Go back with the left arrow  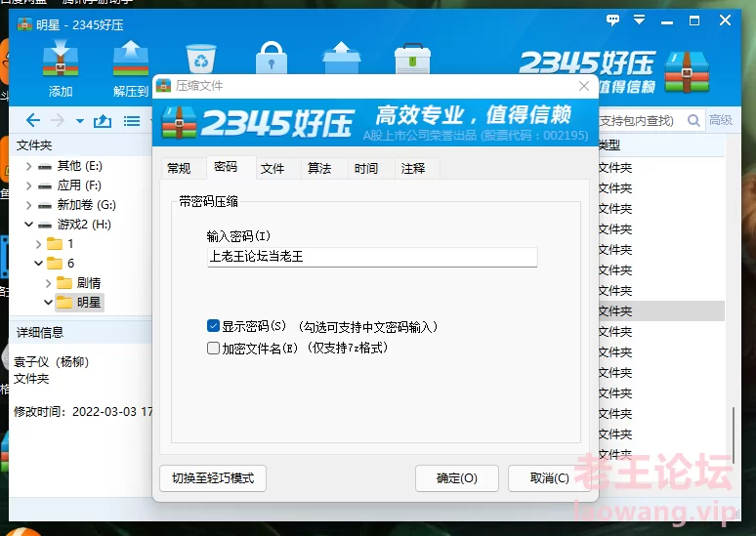click(33, 120)
